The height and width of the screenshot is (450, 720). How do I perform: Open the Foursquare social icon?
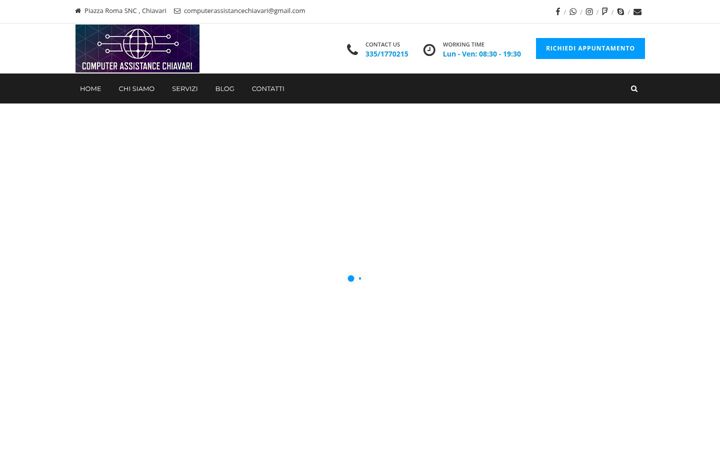(x=605, y=11)
